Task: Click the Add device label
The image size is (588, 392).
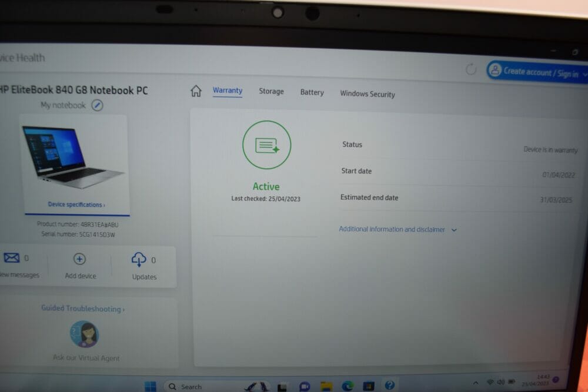Action: 81,276
